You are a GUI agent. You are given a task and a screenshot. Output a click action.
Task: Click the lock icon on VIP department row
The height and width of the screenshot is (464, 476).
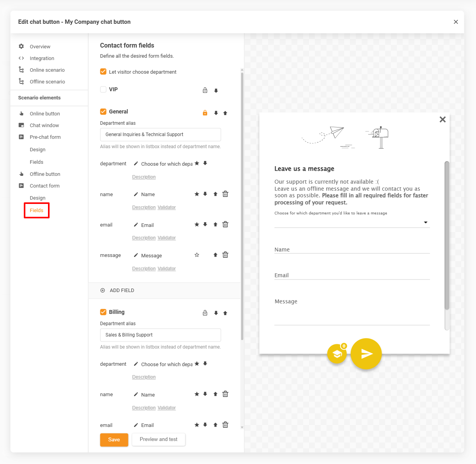click(x=205, y=90)
